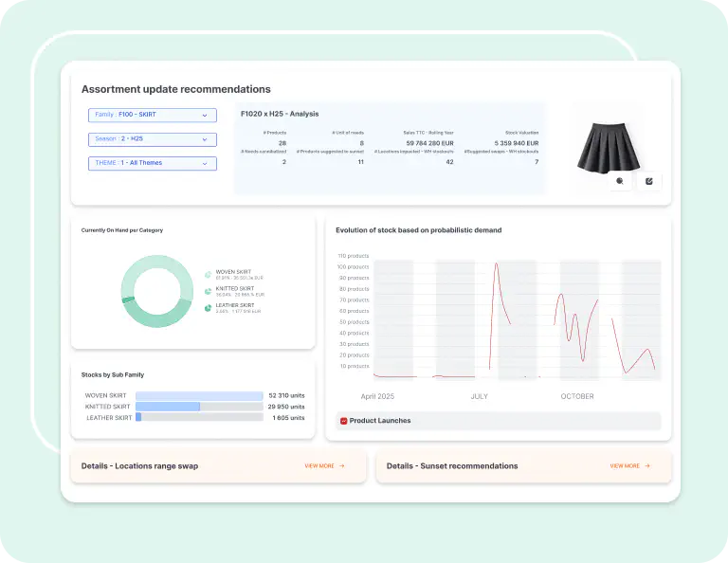Click the 'F1020 x H25 - Analysis' heading

pyautogui.click(x=280, y=114)
